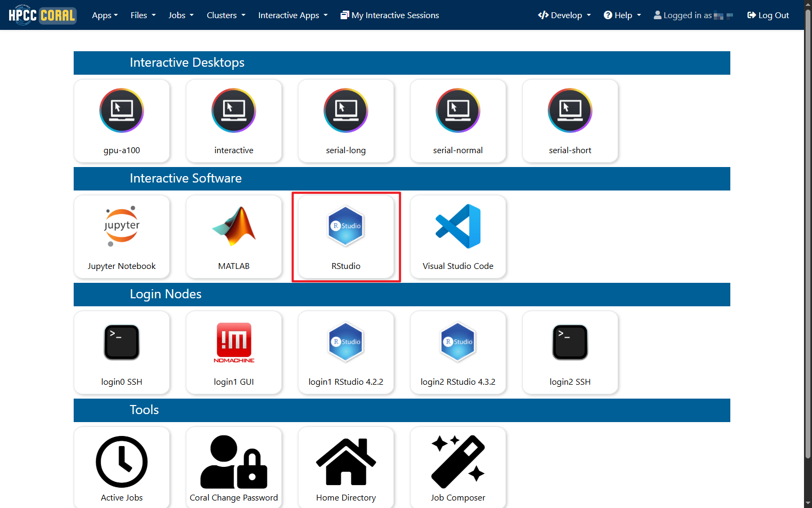Open the login2 SSH terminal icon

pos(570,342)
